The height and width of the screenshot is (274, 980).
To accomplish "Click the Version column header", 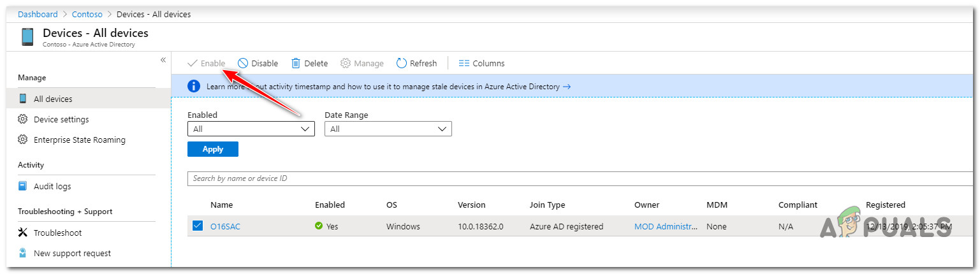I will tap(472, 205).
